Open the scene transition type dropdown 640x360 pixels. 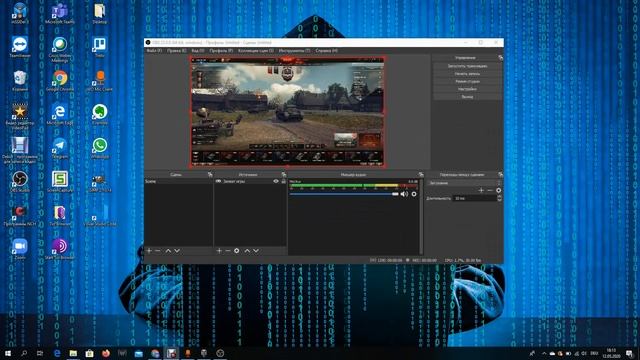tap(464, 183)
